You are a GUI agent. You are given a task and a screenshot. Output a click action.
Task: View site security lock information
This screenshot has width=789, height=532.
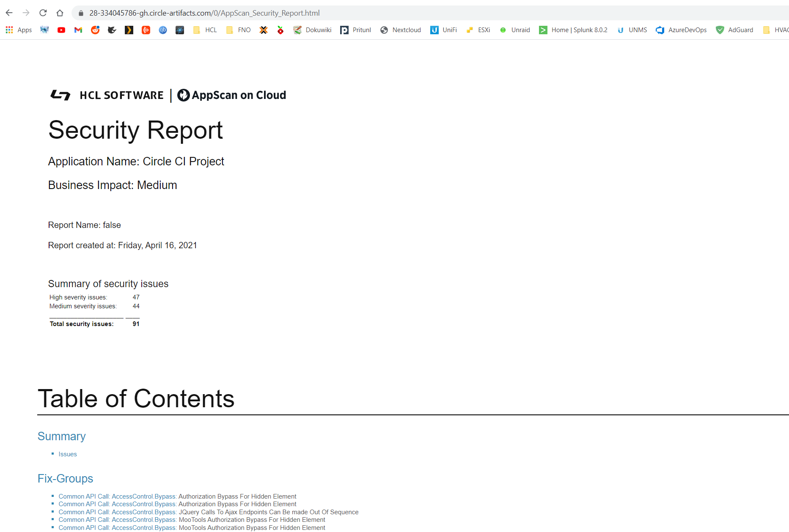point(81,13)
